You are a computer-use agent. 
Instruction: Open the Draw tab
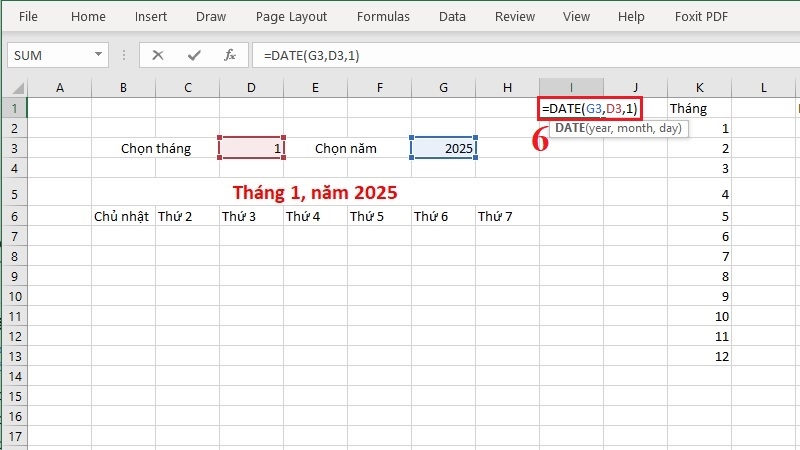point(211,16)
